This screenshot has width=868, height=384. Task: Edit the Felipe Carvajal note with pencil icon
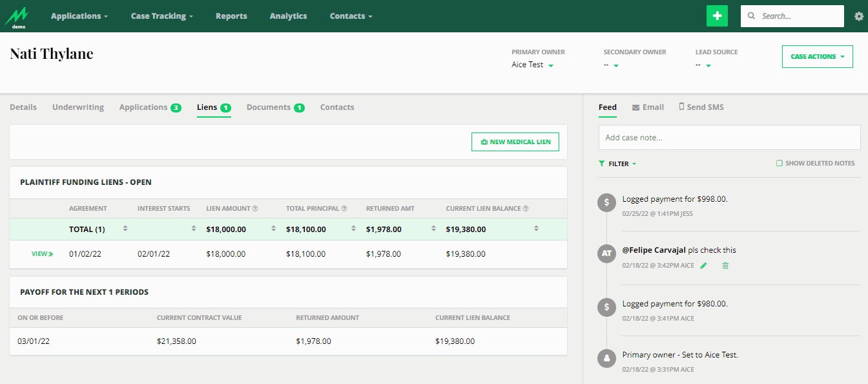[703, 265]
